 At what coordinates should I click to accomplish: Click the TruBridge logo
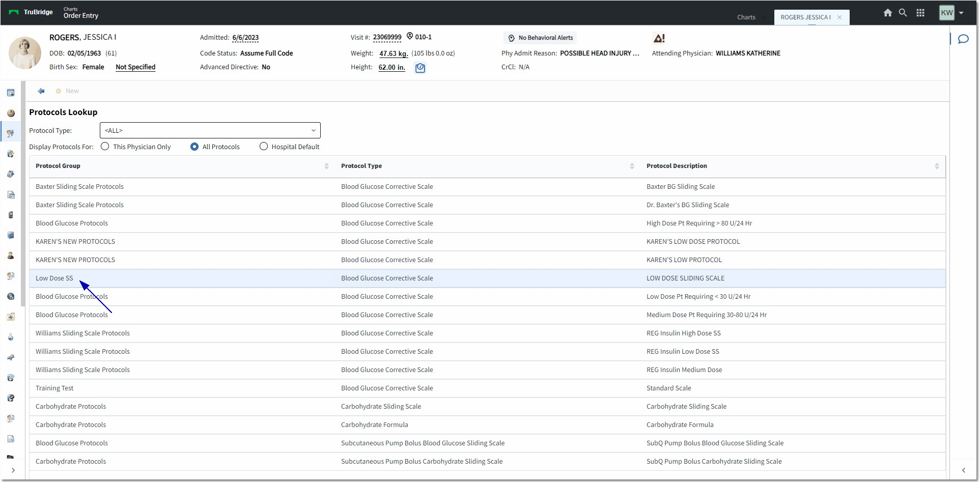[31, 12]
